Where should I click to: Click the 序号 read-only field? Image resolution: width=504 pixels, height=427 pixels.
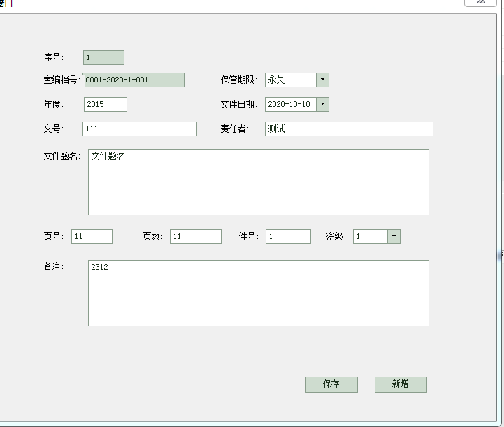click(103, 57)
